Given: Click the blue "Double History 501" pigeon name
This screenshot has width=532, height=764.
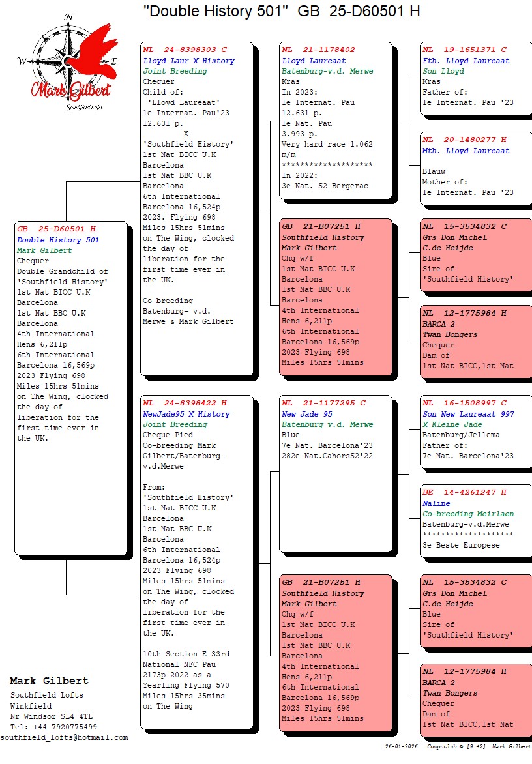Looking at the screenshot, I should [x=58, y=240].
